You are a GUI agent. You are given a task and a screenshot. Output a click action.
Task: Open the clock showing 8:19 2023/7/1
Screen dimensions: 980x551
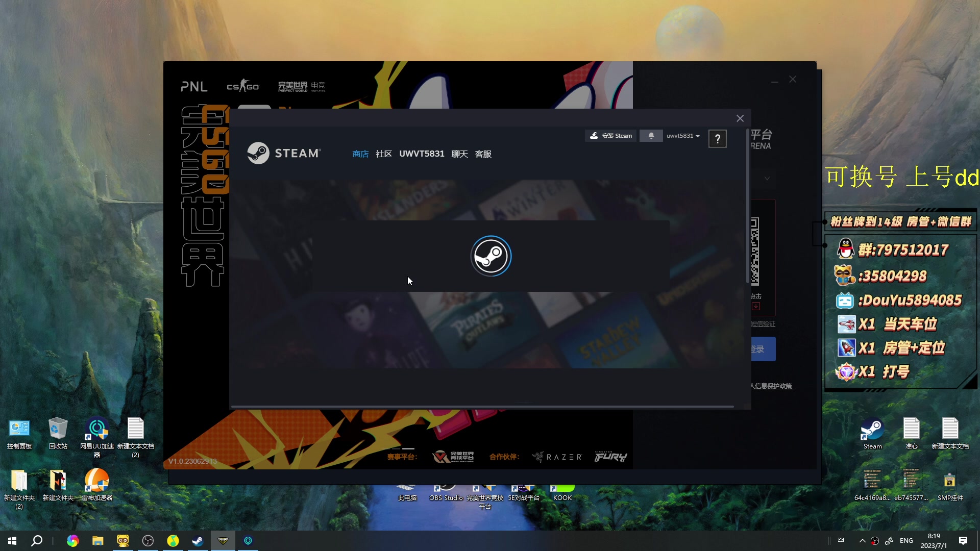(934, 541)
